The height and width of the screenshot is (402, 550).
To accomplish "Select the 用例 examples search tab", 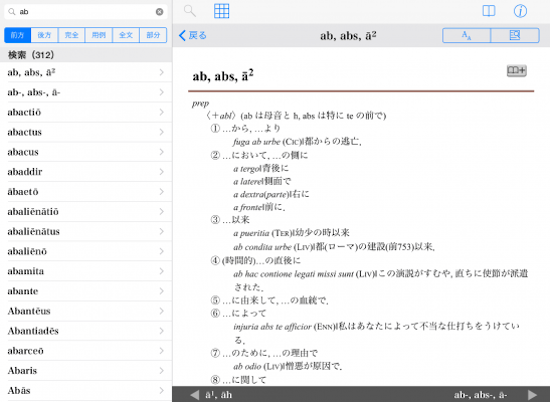I will click(99, 35).
